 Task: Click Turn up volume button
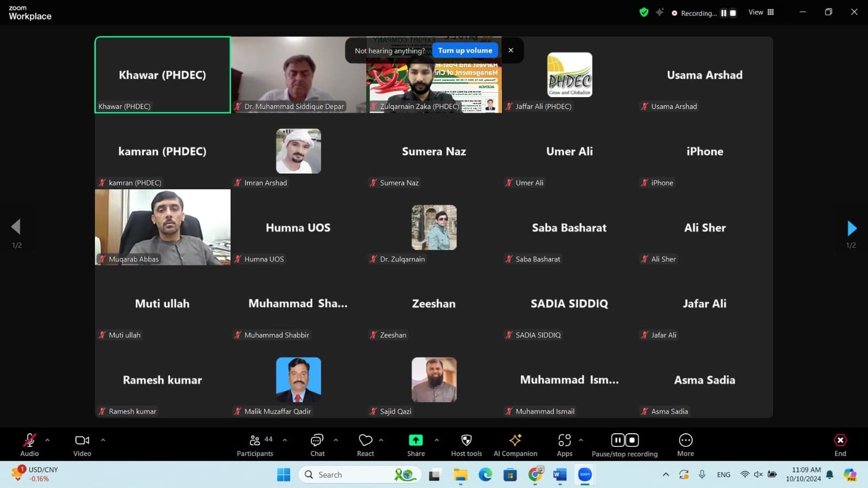465,50
